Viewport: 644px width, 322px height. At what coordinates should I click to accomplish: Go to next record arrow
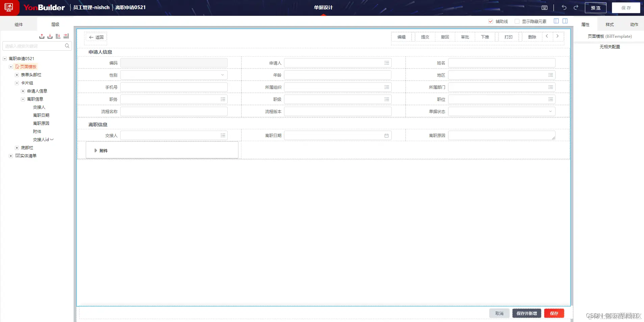point(558,36)
